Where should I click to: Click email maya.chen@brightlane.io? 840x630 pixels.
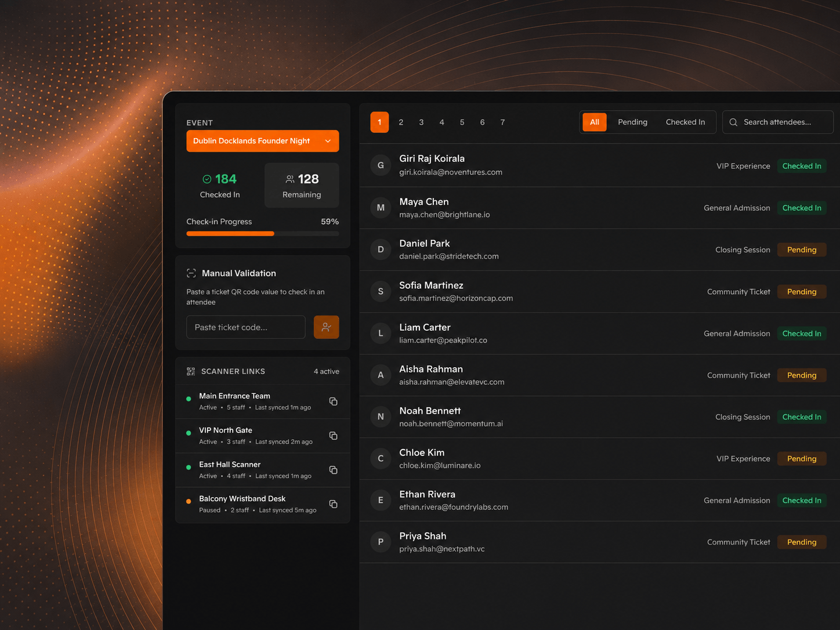(444, 215)
